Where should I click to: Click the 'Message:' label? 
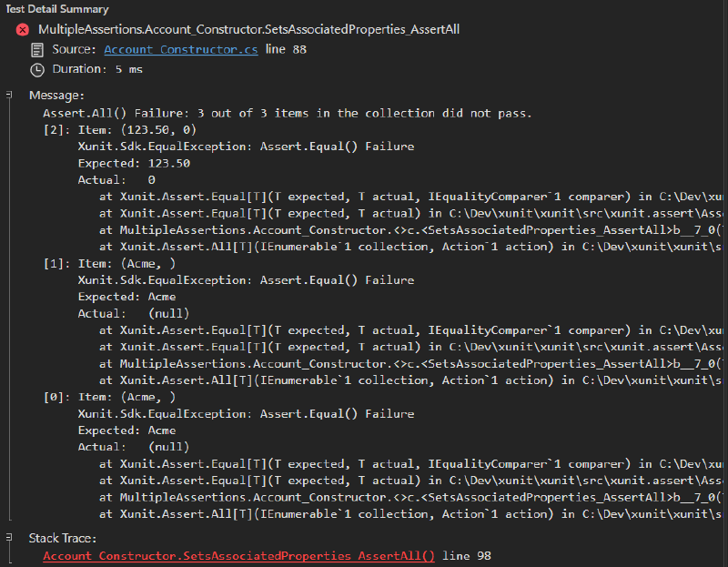pos(56,96)
